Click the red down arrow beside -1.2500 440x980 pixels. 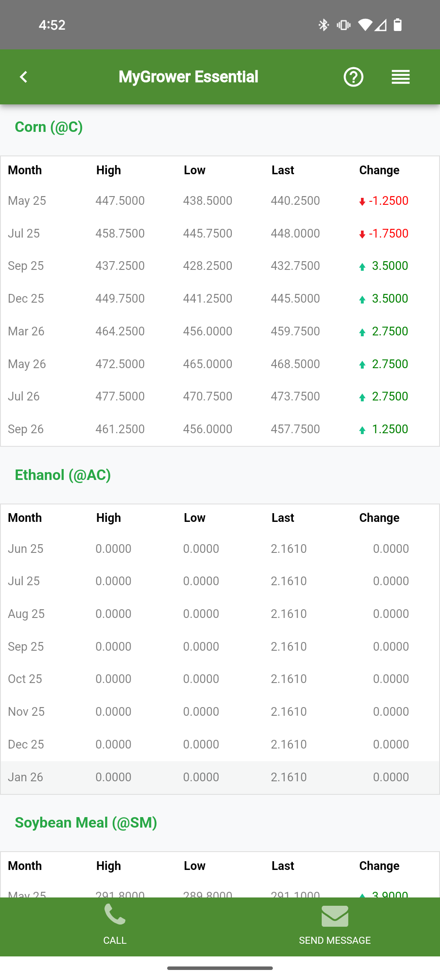(362, 201)
